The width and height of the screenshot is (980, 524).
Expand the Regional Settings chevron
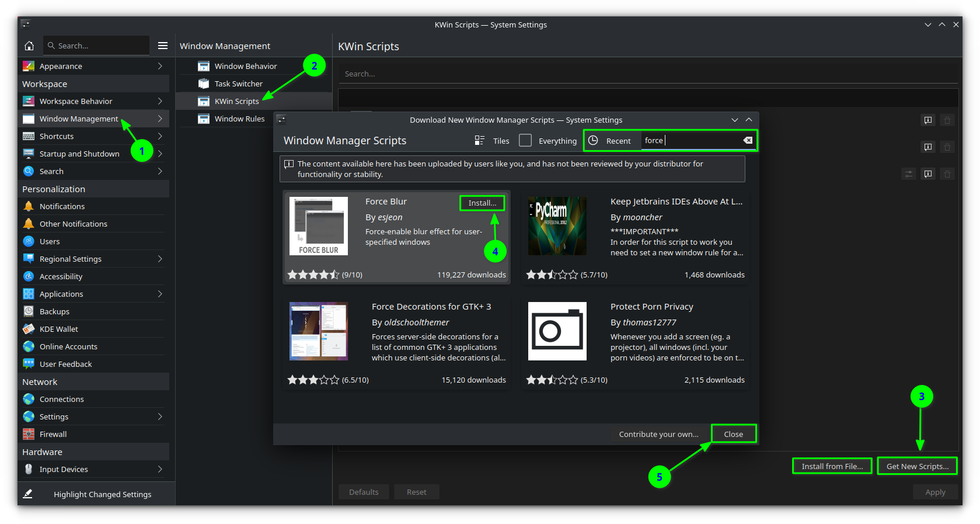(160, 259)
